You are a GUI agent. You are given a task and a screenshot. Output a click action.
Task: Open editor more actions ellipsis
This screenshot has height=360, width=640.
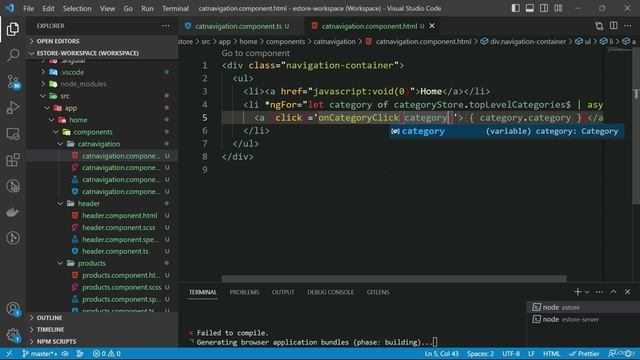(628, 26)
